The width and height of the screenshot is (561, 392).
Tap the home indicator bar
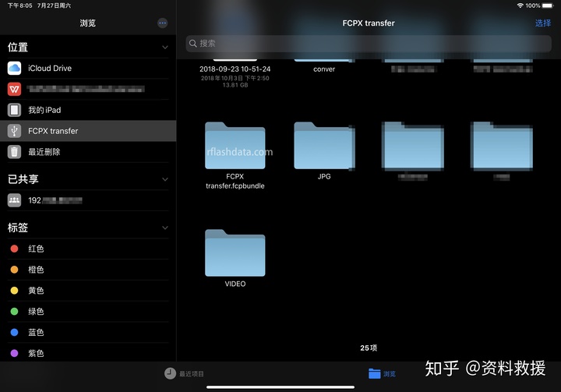coord(280,387)
